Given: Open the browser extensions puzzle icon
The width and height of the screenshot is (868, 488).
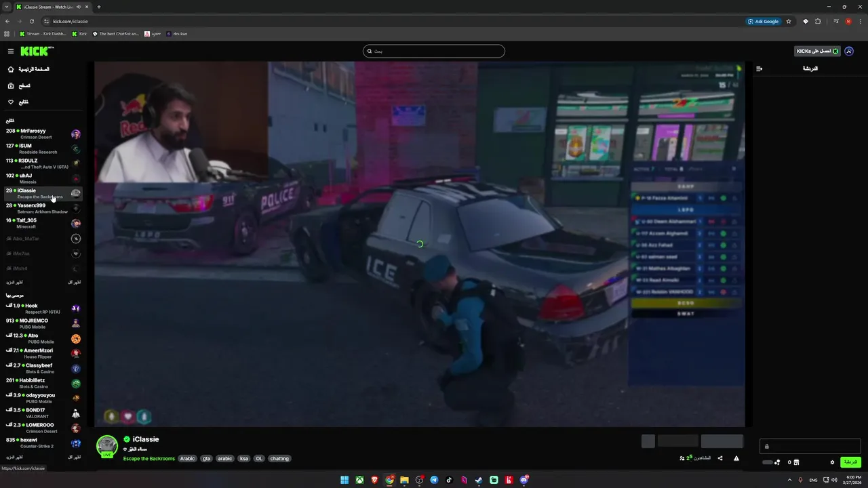Looking at the screenshot, I should (818, 21).
